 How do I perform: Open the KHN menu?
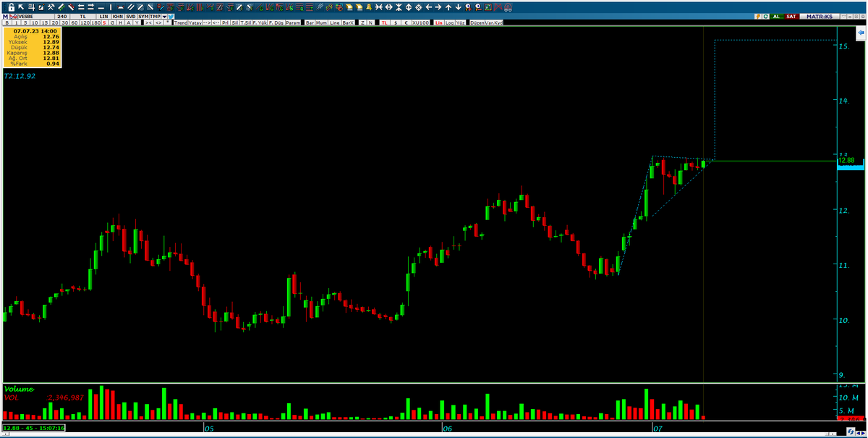tap(118, 17)
